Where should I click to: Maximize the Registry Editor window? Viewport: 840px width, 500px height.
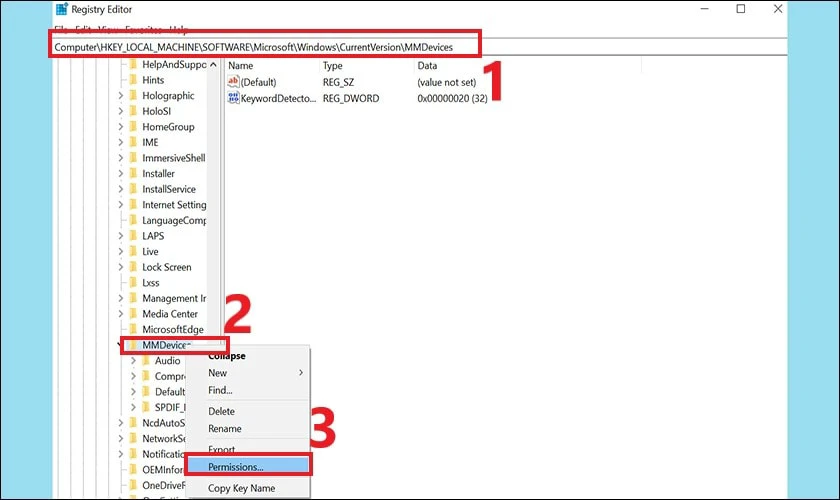tap(740, 9)
